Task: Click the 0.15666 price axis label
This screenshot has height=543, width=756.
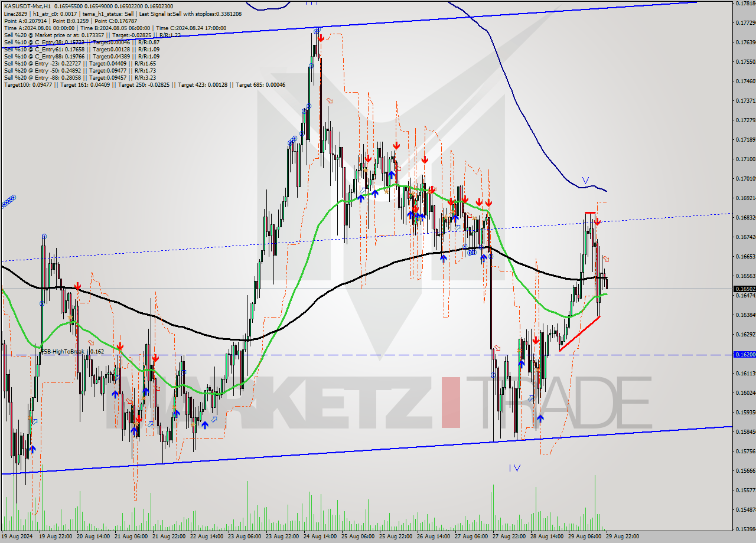Action: pyautogui.click(x=745, y=471)
